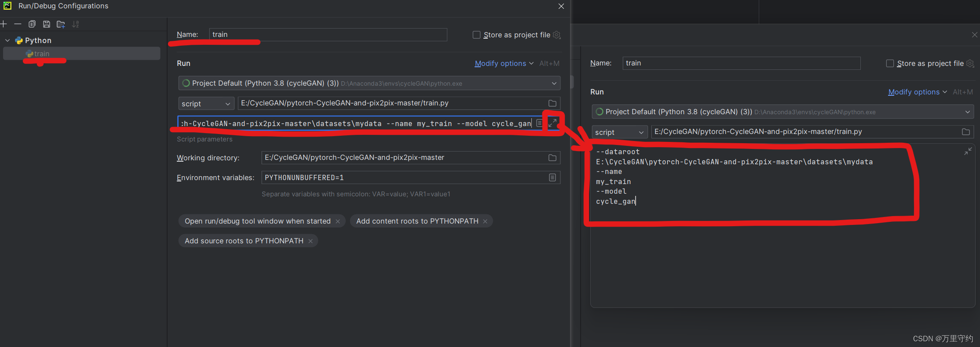Click the '--dataroot' line in the expanded parameters editor
Screen dimensions: 980x347
click(618, 152)
